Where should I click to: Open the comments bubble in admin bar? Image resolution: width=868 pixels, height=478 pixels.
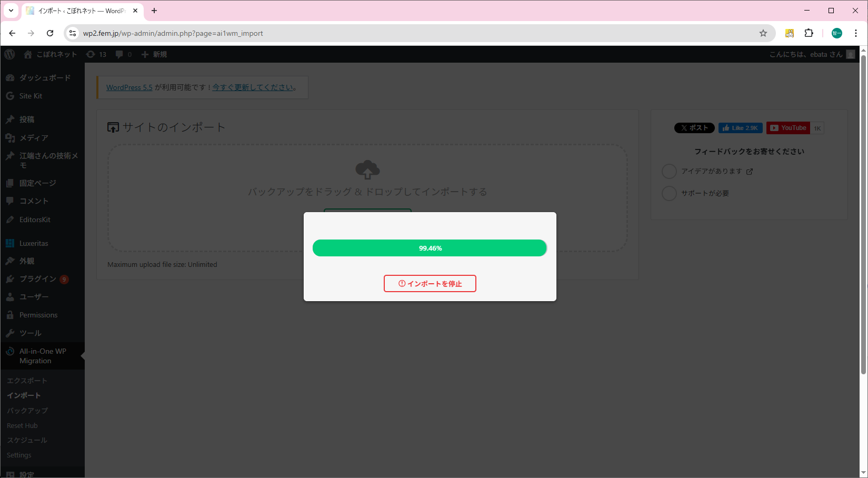[124, 54]
